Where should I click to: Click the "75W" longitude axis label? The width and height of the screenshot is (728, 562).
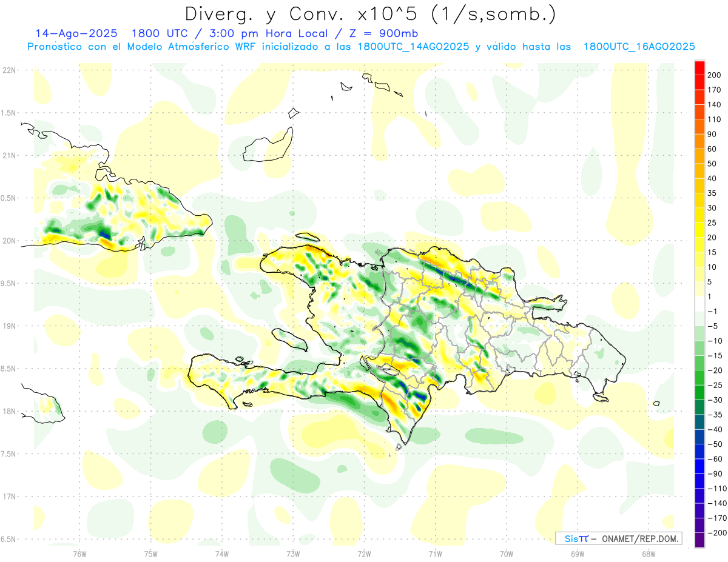(x=150, y=554)
